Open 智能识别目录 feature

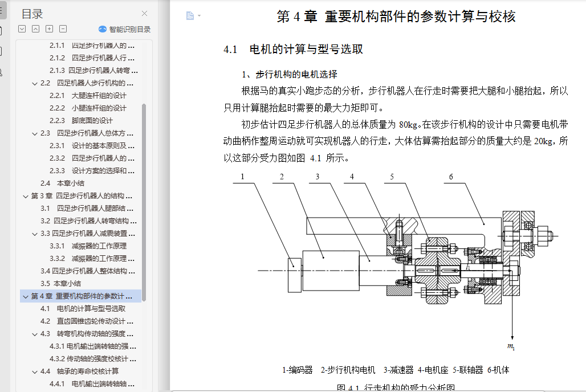[129, 29]
